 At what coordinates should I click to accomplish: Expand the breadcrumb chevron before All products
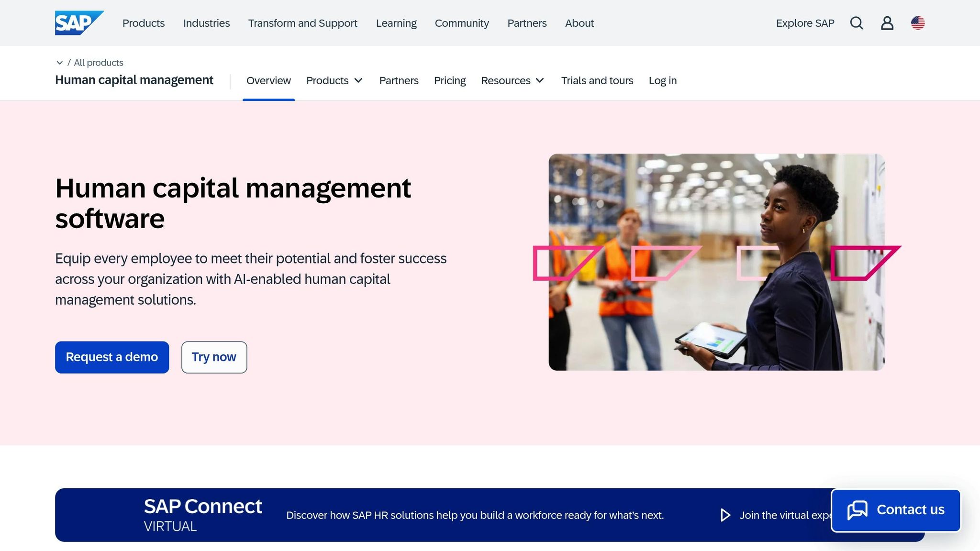(x=59, y=63)
